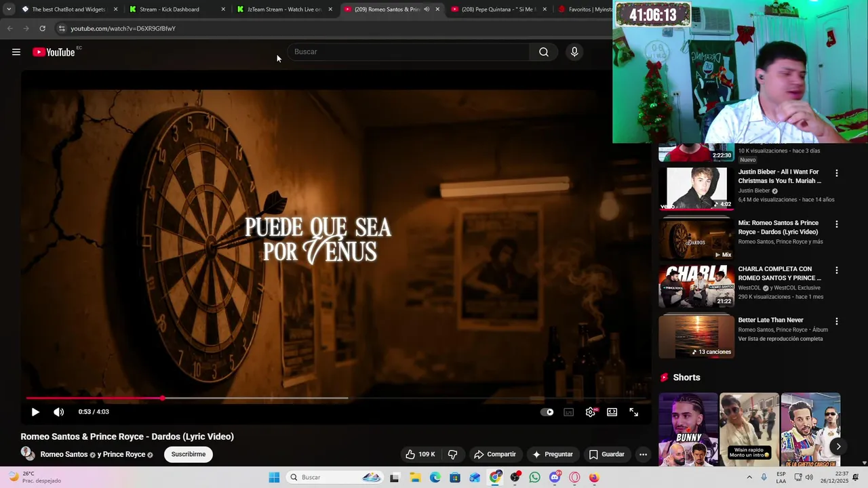
Task: Go back in browser history
Action: (x=9, y=28)
